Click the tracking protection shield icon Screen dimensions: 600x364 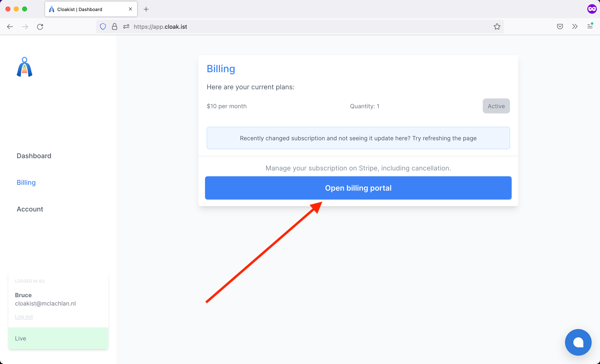click(x=103, y=26)
